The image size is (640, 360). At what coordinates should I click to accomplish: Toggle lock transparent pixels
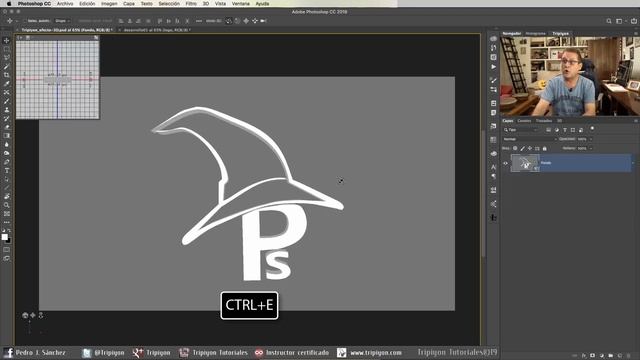point(515,148)
